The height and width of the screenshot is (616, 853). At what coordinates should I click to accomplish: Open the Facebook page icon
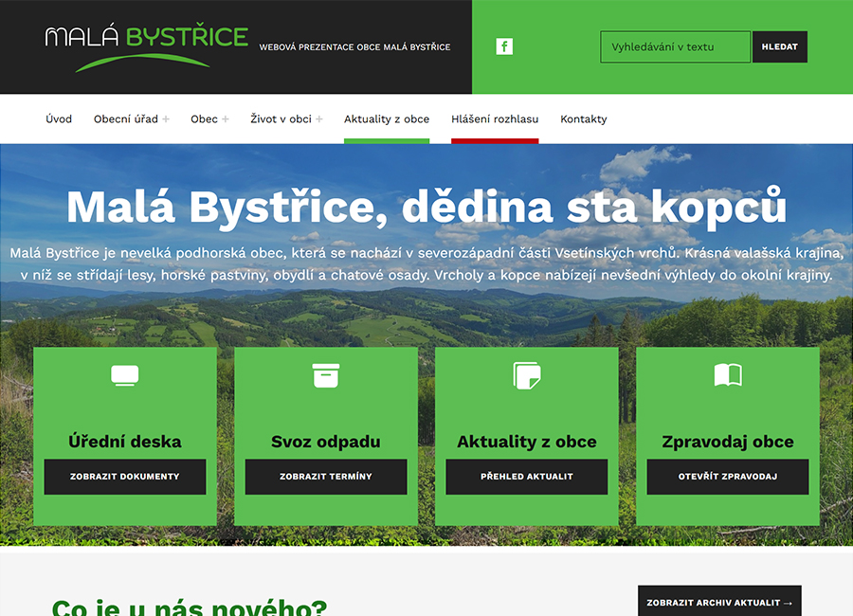tap(503, 45)
